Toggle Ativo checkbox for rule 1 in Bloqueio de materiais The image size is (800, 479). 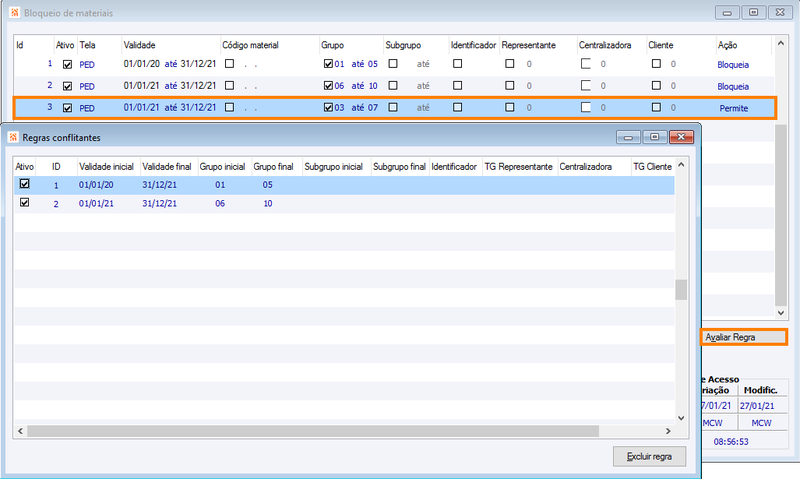pyautogui.click(x=67, y=64)
